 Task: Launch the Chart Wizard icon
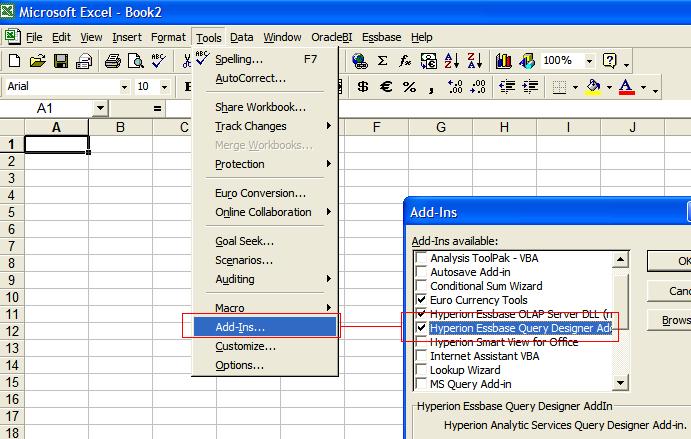click(x=504, y=60)
